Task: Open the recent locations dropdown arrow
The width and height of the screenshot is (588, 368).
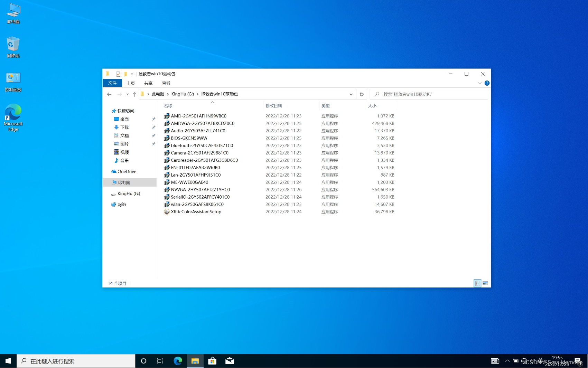Action: point(128,94)
